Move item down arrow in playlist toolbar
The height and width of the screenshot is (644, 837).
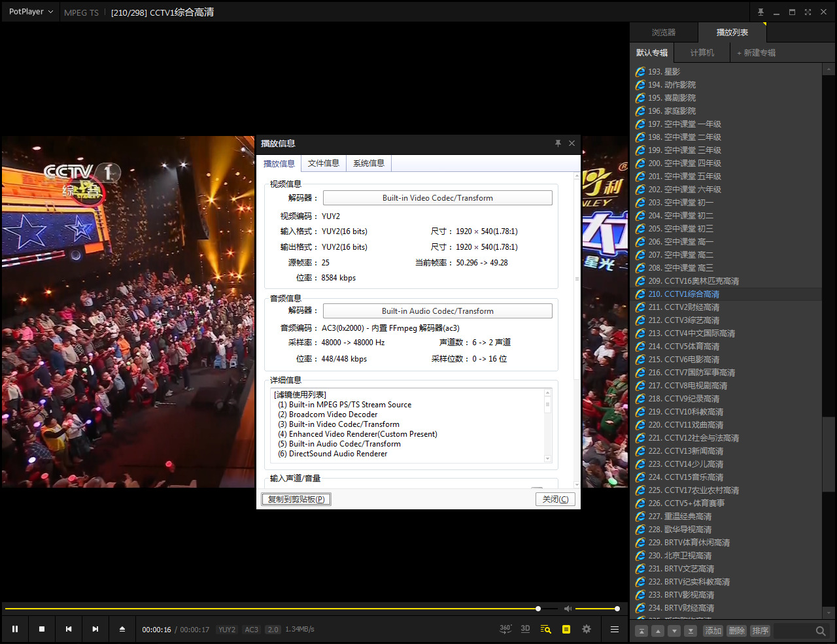pyautogui.click(x=674, y=631)
